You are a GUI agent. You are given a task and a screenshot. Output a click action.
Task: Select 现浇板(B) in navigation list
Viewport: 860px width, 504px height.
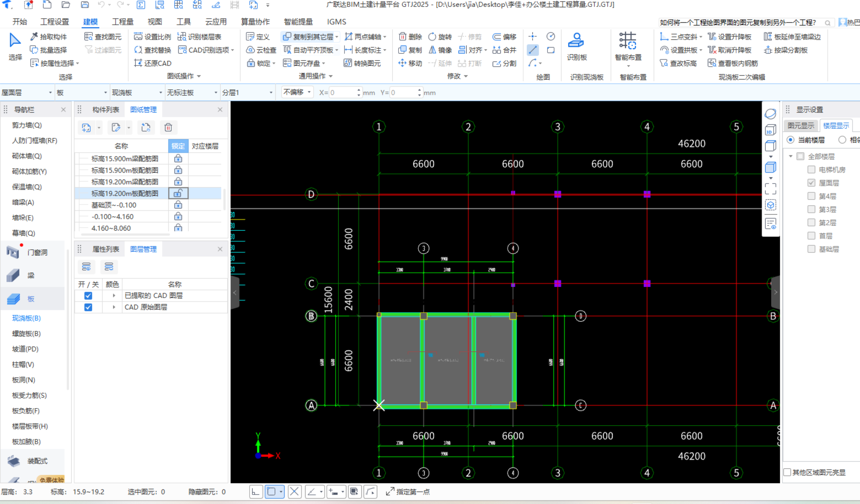click(26, 318)
